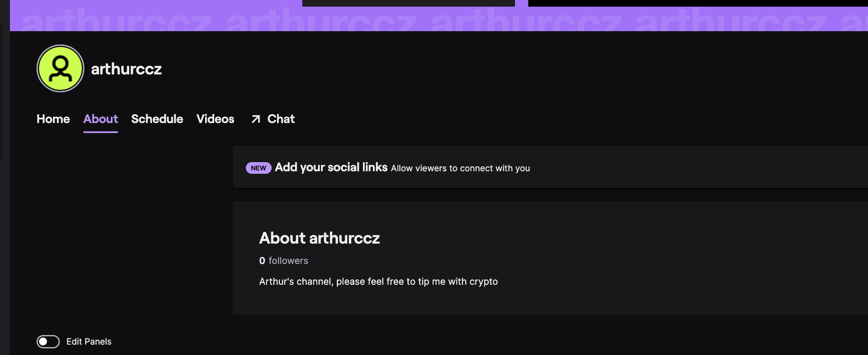
Task: Click the 0 followers count
Action: pos(284,261)
